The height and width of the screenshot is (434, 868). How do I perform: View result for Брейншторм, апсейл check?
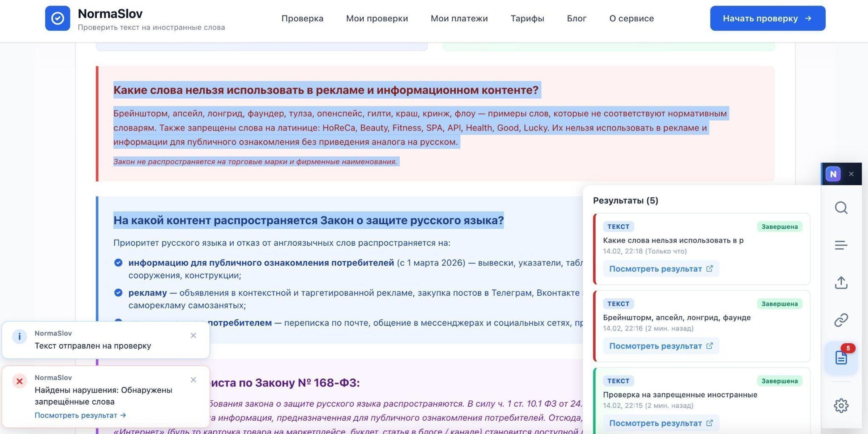pyautogui.click(x=661, y=346)
